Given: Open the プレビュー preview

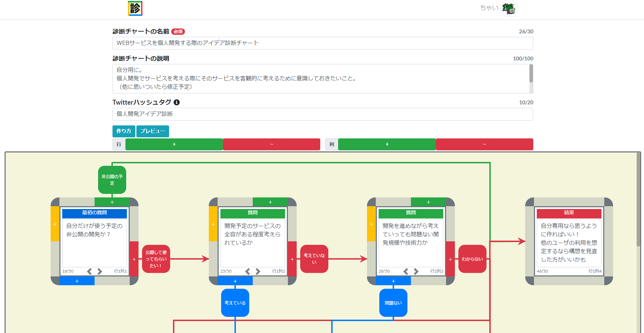Looking at the screenshot, I should tap(153, 131).
